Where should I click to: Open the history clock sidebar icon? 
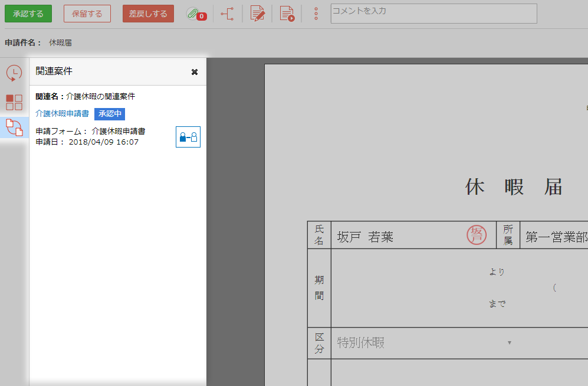pyautogui.click(x=14, y=73)
